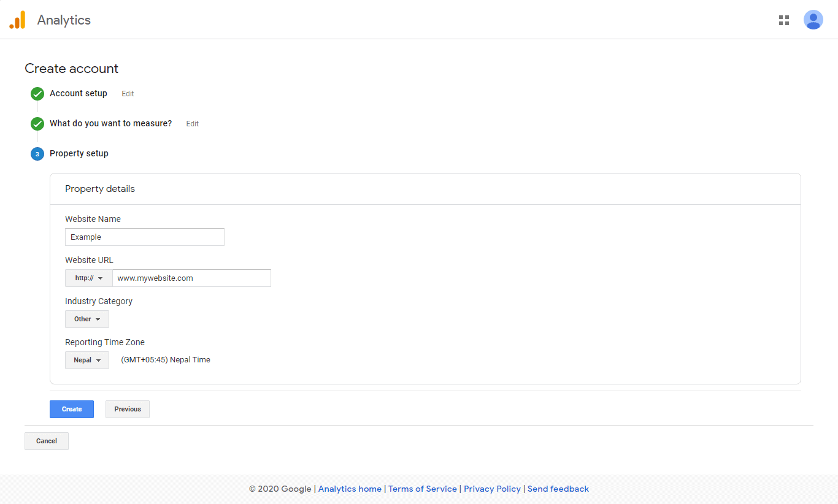Click the Website Name field containing Example
Image resolution: width=838 pixels, height=504 pixels.
[145, 237]
